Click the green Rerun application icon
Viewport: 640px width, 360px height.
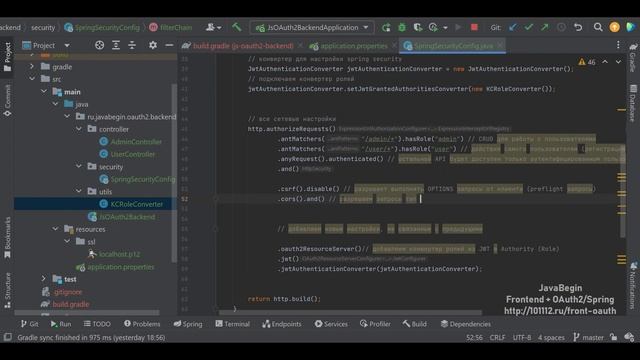(x=386, y=27)
